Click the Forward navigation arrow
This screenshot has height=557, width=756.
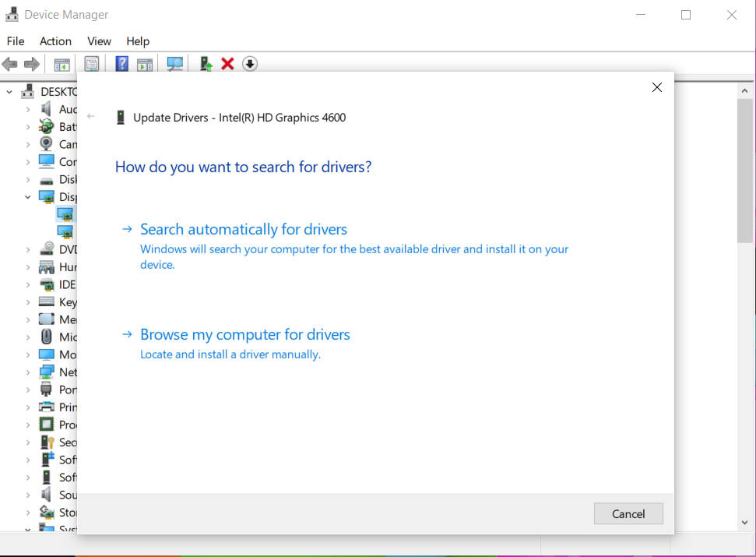[x=30, y=64]
